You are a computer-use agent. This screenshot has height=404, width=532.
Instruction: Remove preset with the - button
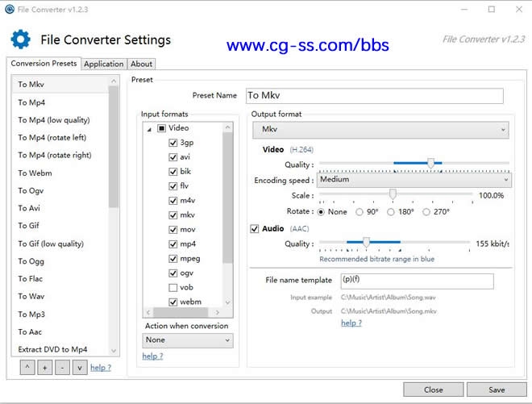61,368
